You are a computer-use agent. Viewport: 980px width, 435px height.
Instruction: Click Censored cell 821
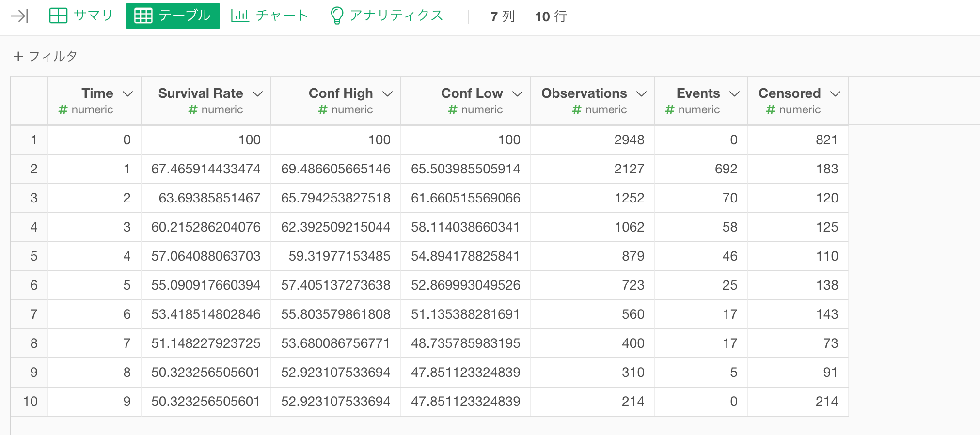coord(798,140)
